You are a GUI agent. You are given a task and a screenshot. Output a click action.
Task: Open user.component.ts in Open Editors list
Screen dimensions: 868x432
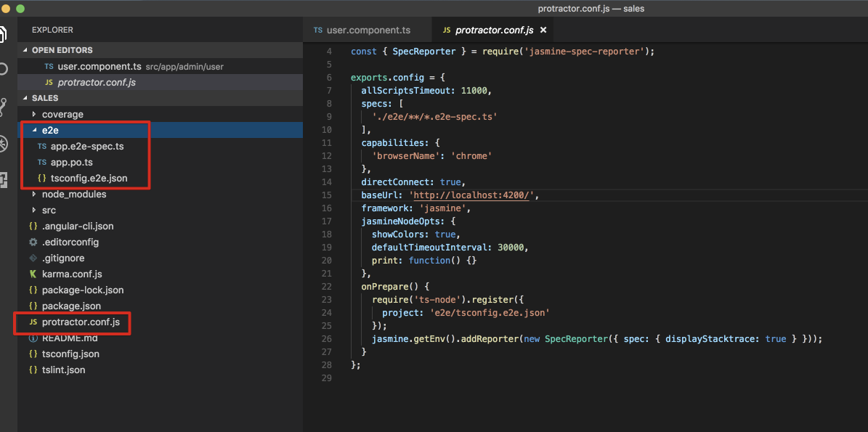tap(161, 66)
